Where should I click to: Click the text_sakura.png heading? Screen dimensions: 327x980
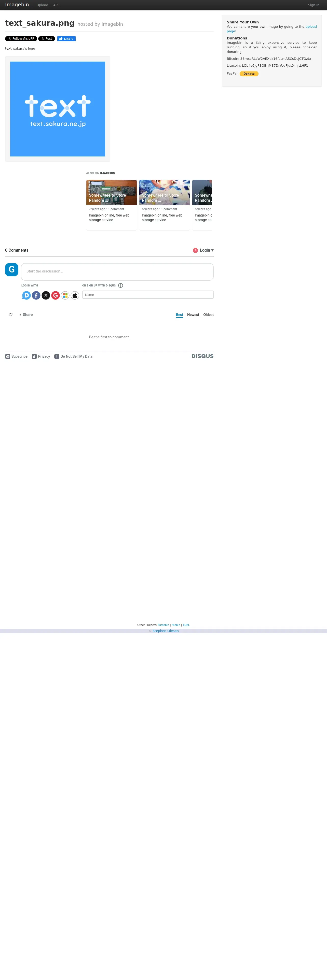click(39, 23)
